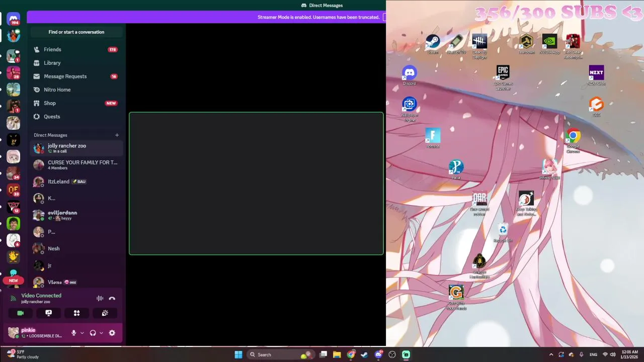Open Fortnite desktop shortcut
The height and width of the screenshot is (362, 644).
coord(433,138)
